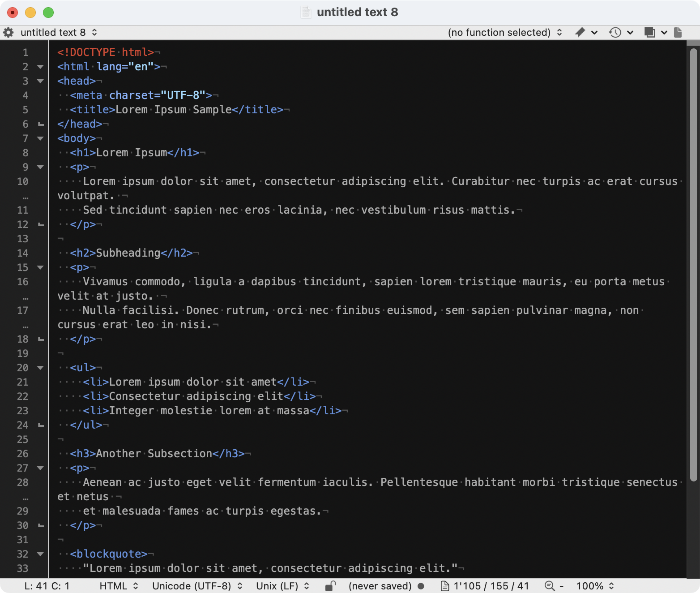Collapse the fold triangle at line 20
The height and width of the screenshot is (593, 700).
[x=40, y=368]
